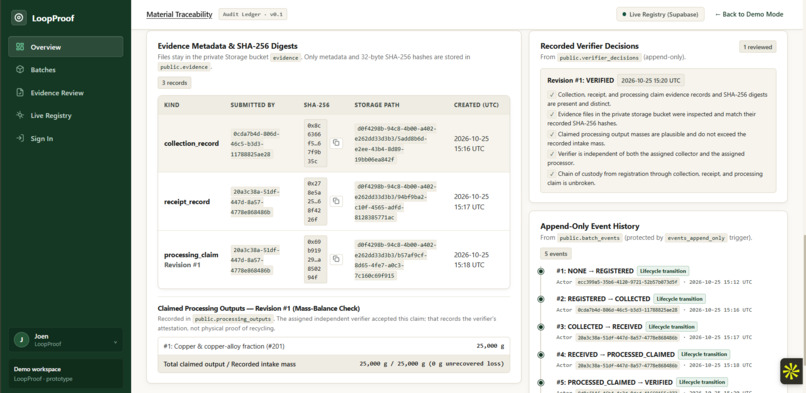Click Sign In in the sidebar
Image resolution: width=806 pixels, height=393 pixels.
pyautogui.click(x=66, y=139)
